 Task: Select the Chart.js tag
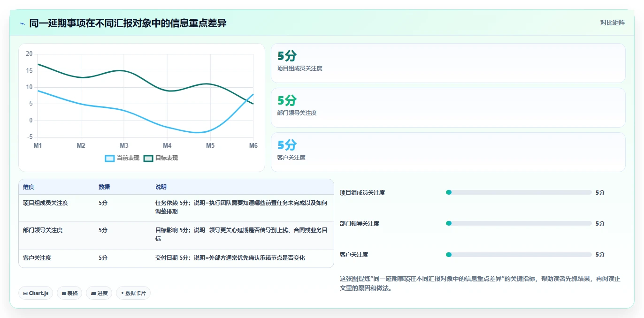point(36,293)
